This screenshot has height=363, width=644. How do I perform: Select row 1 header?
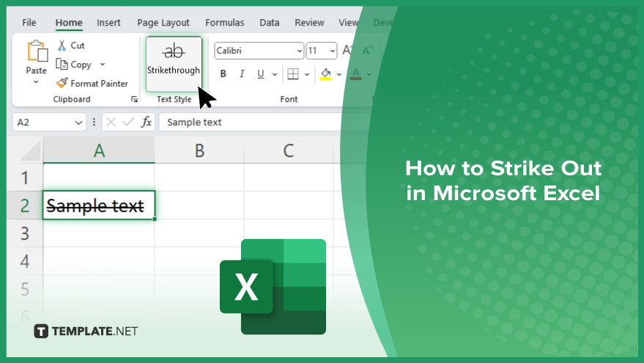tap(25, 177)
